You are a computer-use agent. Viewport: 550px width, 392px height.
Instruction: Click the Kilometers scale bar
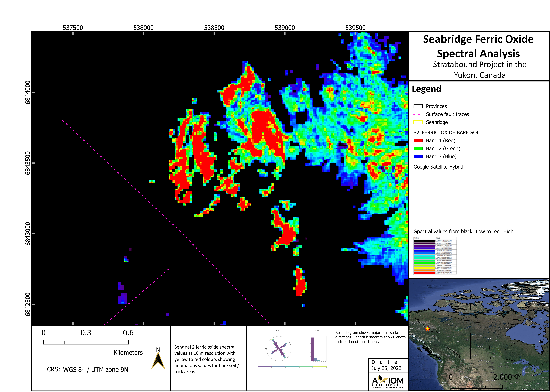click(86, 342)
